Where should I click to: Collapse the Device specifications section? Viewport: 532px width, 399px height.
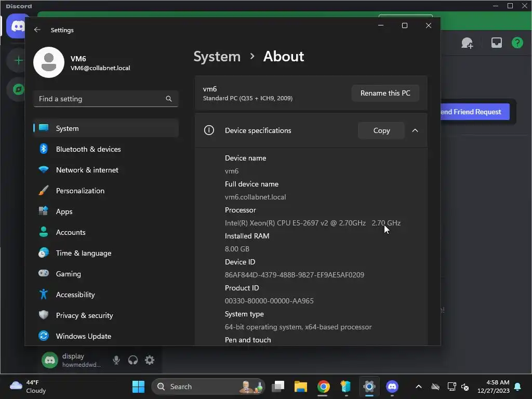coord(415,130)
